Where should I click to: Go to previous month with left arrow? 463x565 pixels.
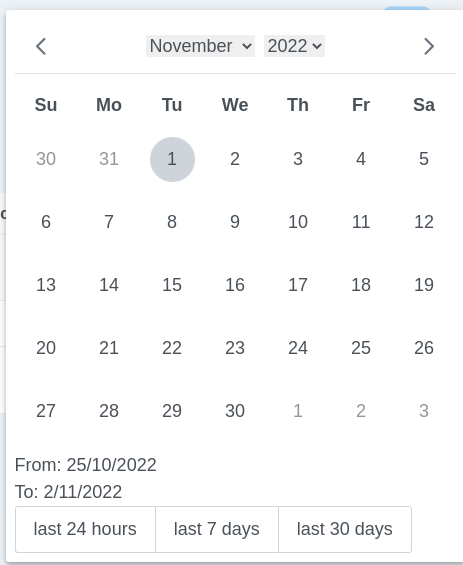[x=41, y=46]
